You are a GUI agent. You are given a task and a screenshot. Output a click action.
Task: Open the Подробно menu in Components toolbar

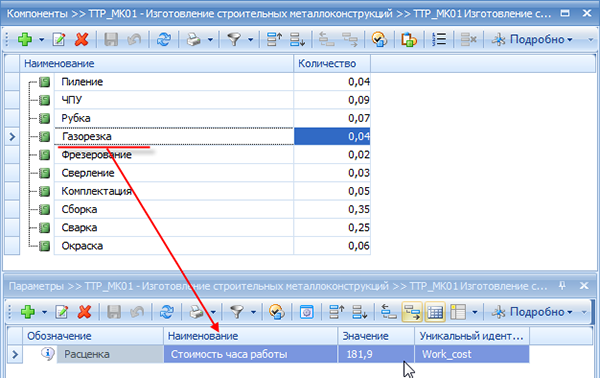533,39
